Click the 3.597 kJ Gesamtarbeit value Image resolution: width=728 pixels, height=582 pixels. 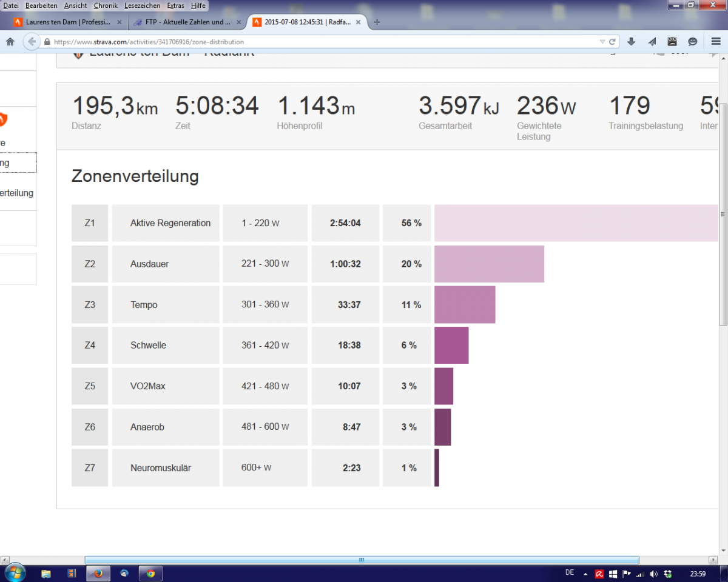point(459,106)
